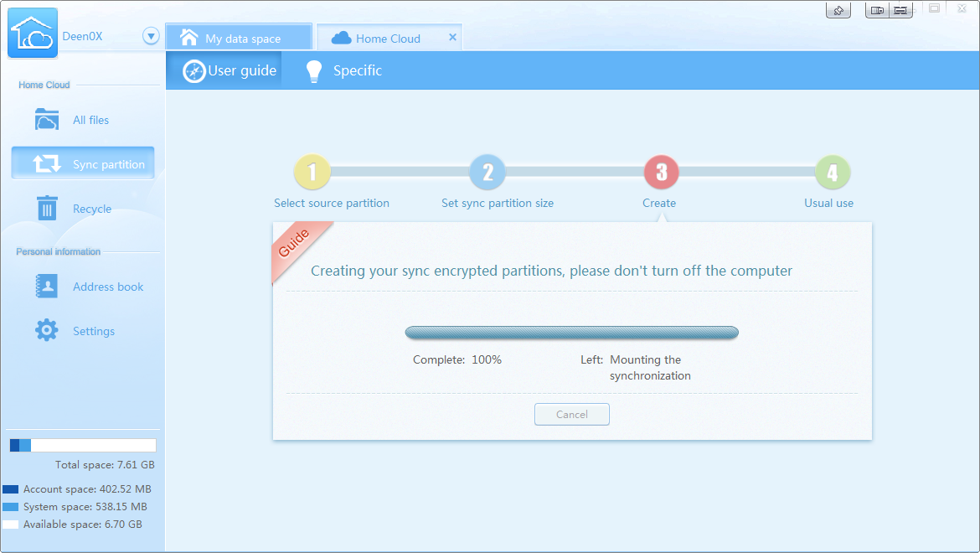
Task: Click the All files cloud folder icon
Action: coord(47,119)
